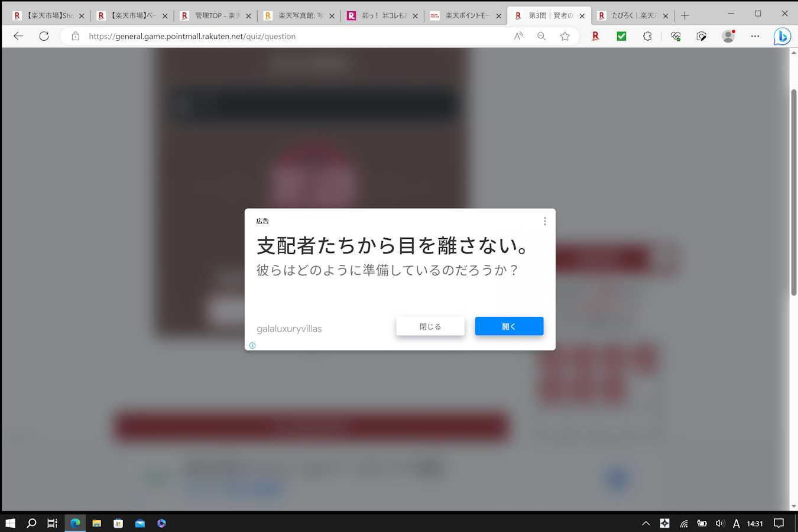Open the Windows Start menu
This screenshot has width=798, height=532.
click(10, 523)
